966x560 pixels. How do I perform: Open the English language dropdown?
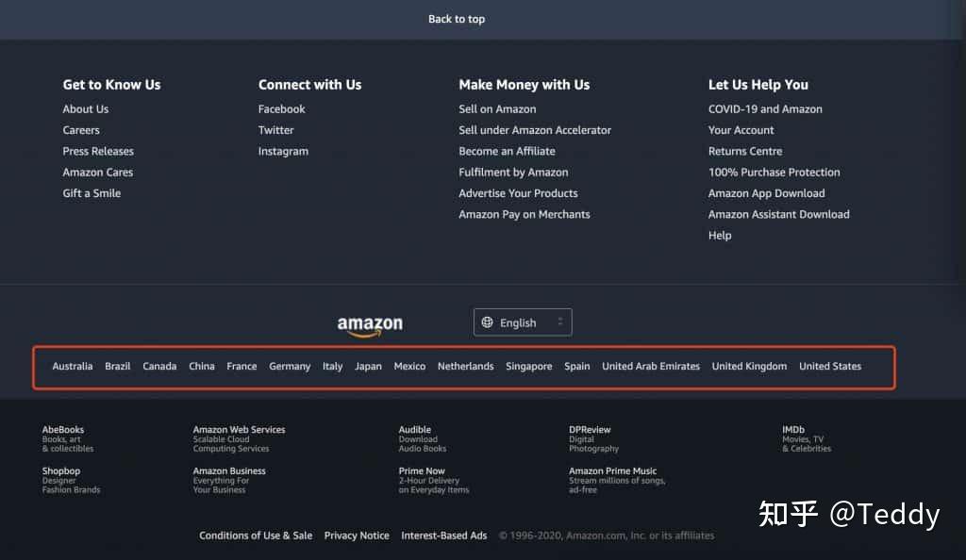(523, 322)
